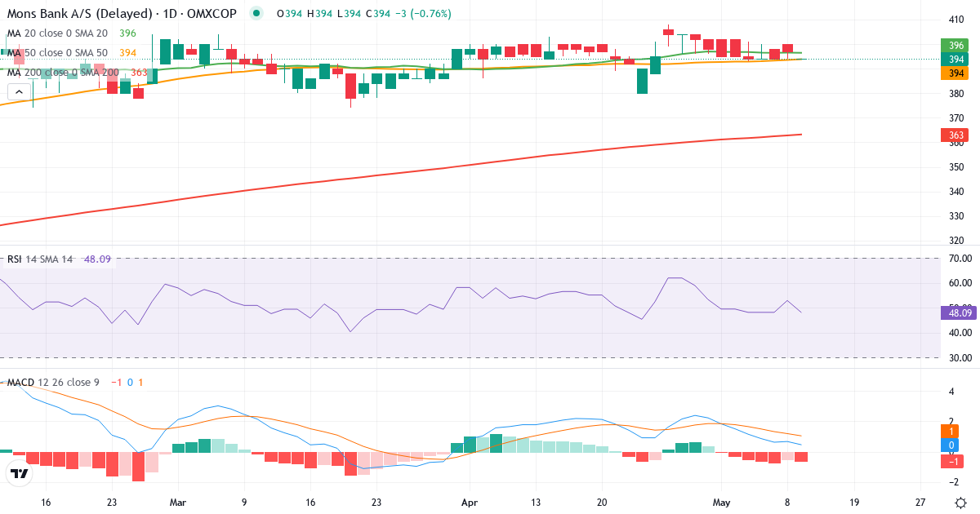Screen dimensions: 980x514
Task: Click the 320 price scale label
Action: pos(955,241)
